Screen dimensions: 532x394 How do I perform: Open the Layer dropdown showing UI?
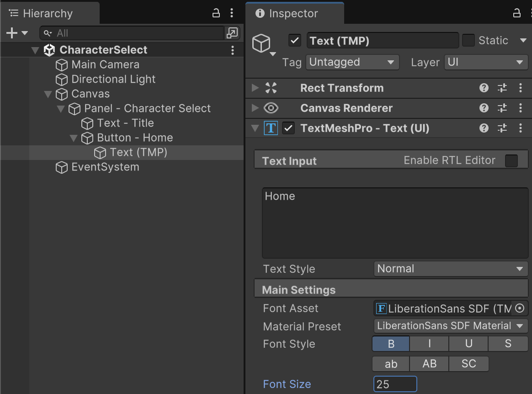click(486, 62)
